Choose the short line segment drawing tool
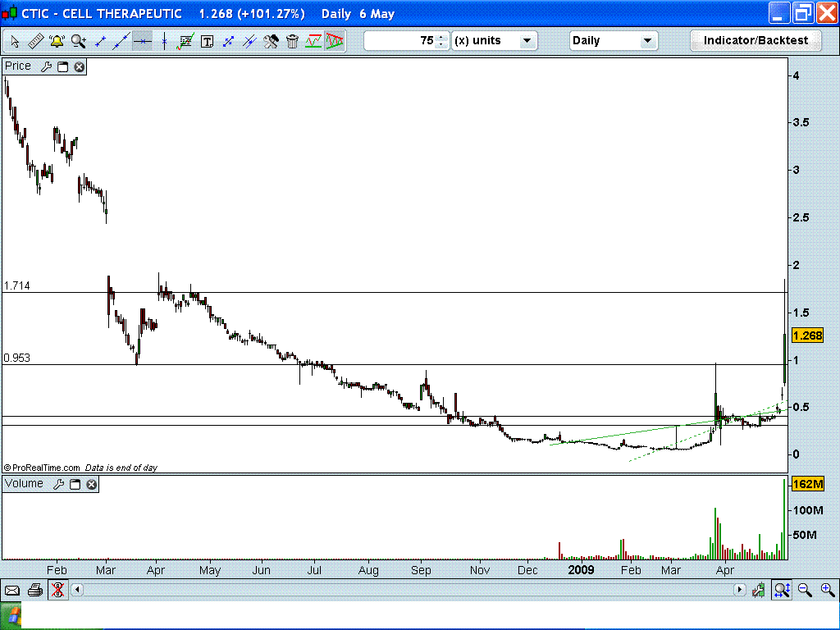 coord(99,41)
